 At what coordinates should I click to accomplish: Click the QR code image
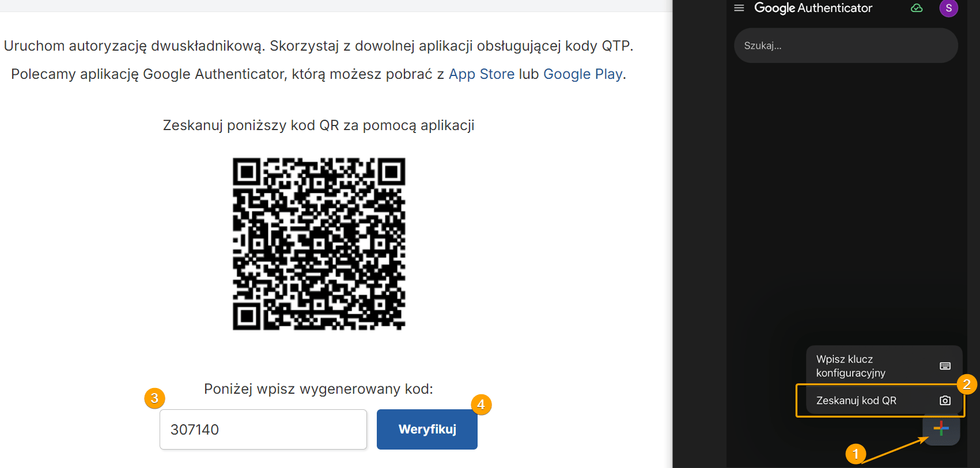point(319,243)
